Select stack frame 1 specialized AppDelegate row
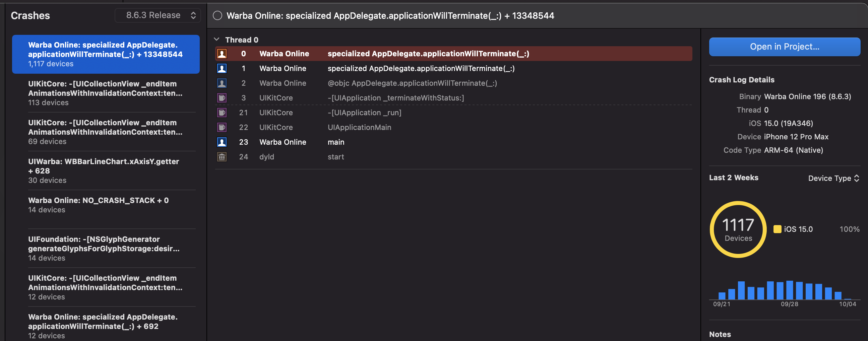 [x=453, y=68]
